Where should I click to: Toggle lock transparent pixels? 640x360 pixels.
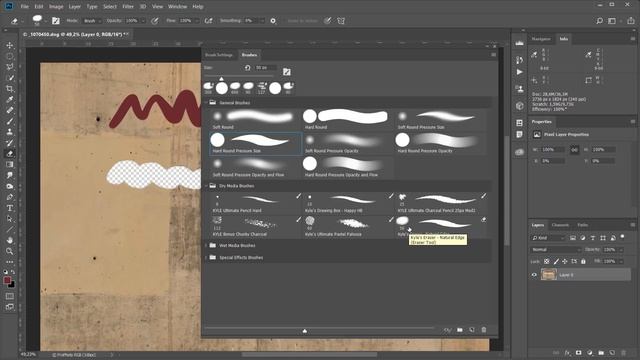pos(547,261)
